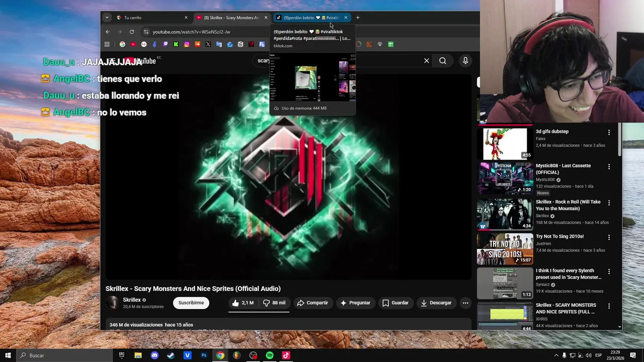This screenshot has height=362, width=644.
Task: Open the X (Twitter) bookmark icon
Action: (x=208, y=44)
